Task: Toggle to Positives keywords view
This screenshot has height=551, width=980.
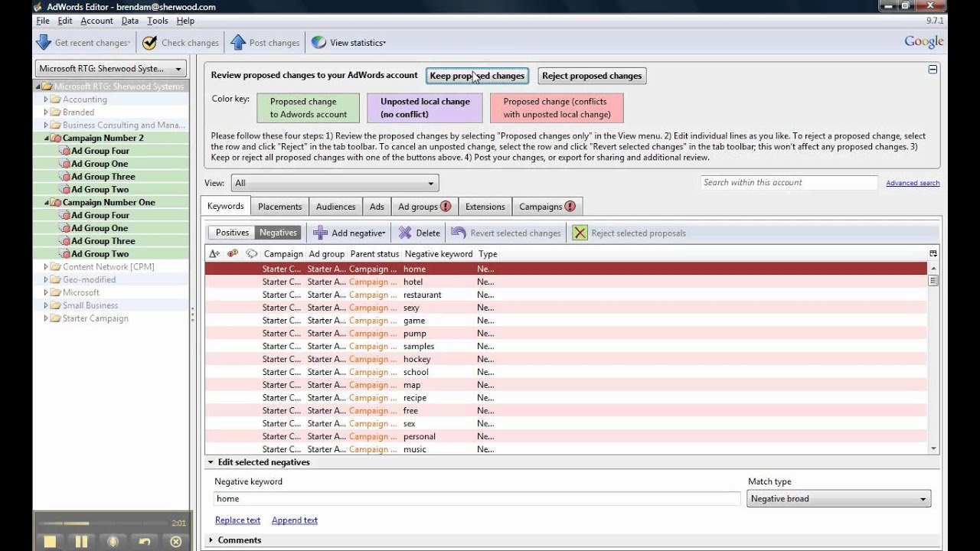Action: [232, 233]
